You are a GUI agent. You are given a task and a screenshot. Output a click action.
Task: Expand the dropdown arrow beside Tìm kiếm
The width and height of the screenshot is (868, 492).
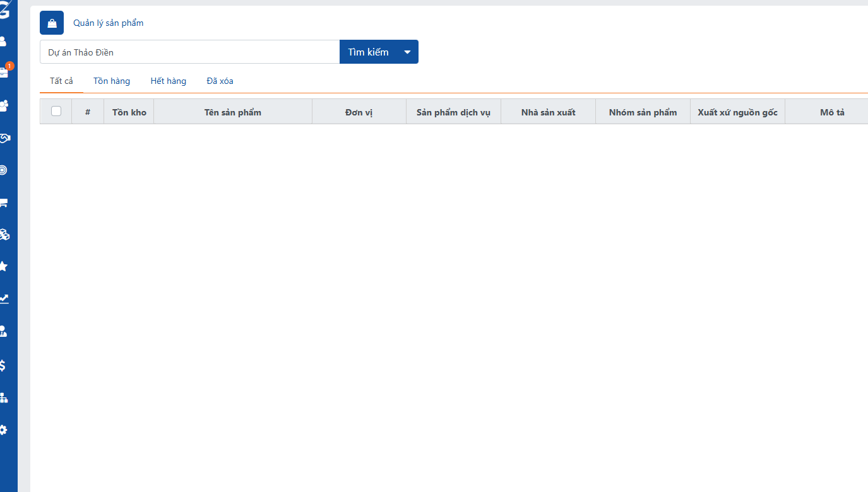(x=407, y=52)
